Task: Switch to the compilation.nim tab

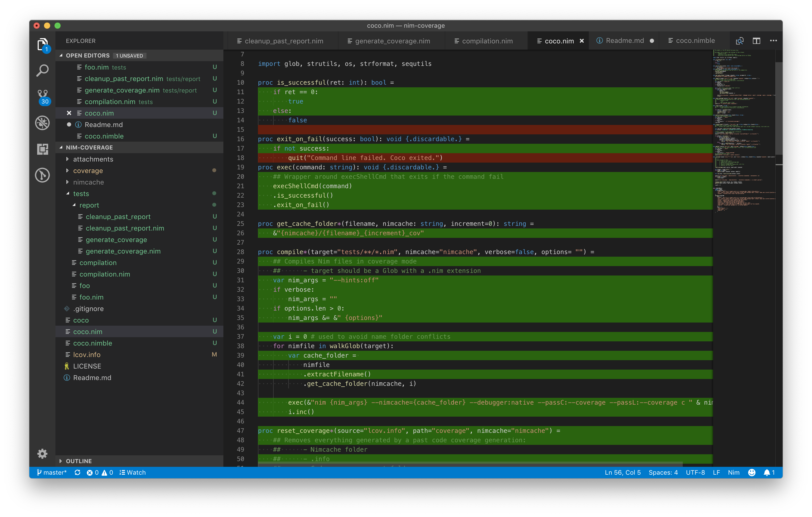Action: coord(487,41)
